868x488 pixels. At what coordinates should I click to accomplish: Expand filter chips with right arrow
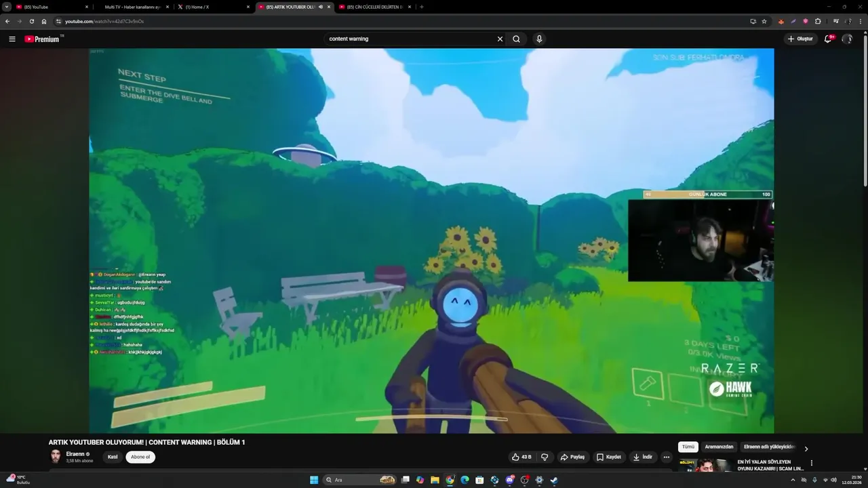point(806,448)
